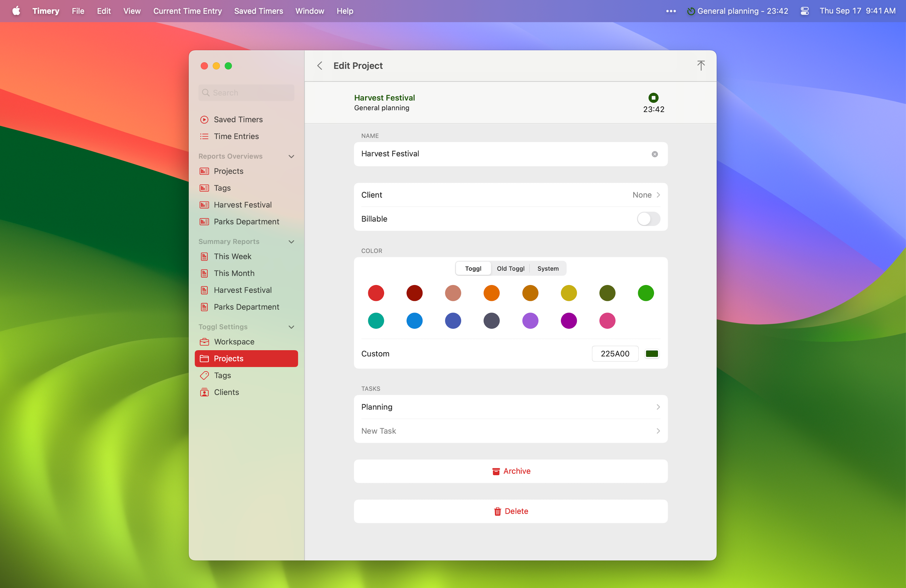The image size is (906, 588).
Task: Clear the Name field with its X icon
Action: coord(654,154)
